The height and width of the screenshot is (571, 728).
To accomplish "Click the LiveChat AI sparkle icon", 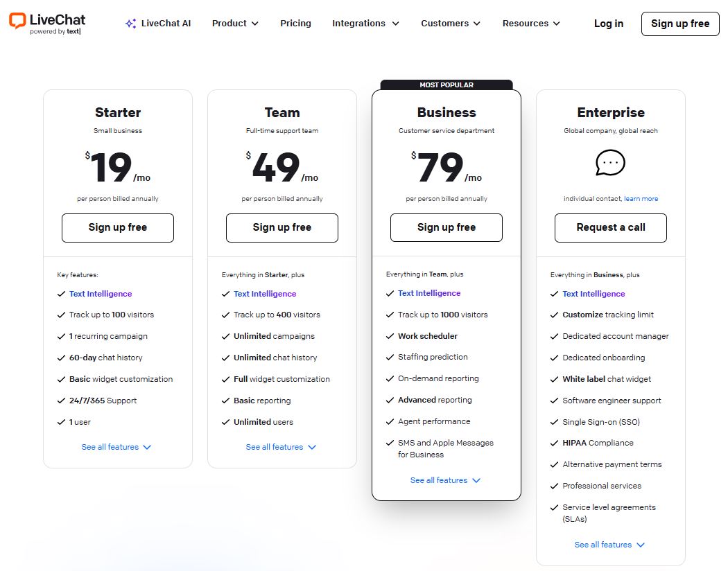I will click(x=130, y=24).
